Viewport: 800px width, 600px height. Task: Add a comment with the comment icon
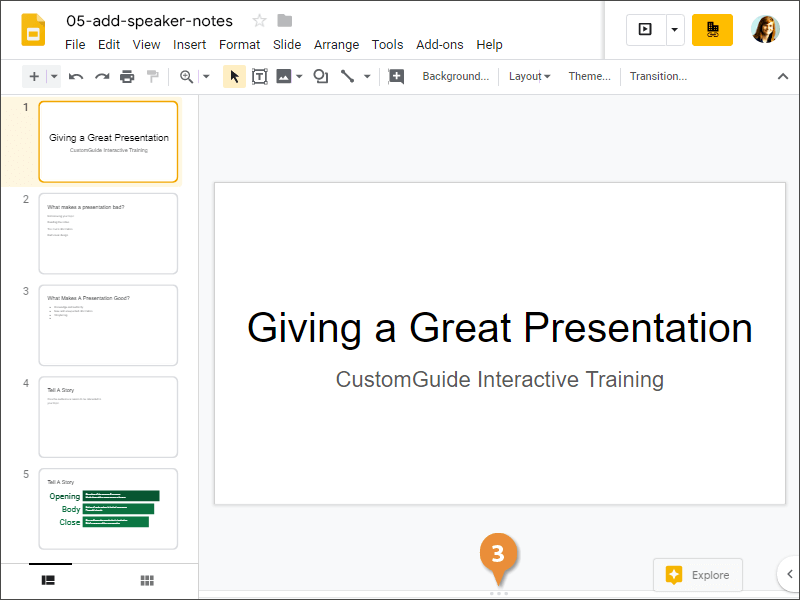[x=396, y=77]
